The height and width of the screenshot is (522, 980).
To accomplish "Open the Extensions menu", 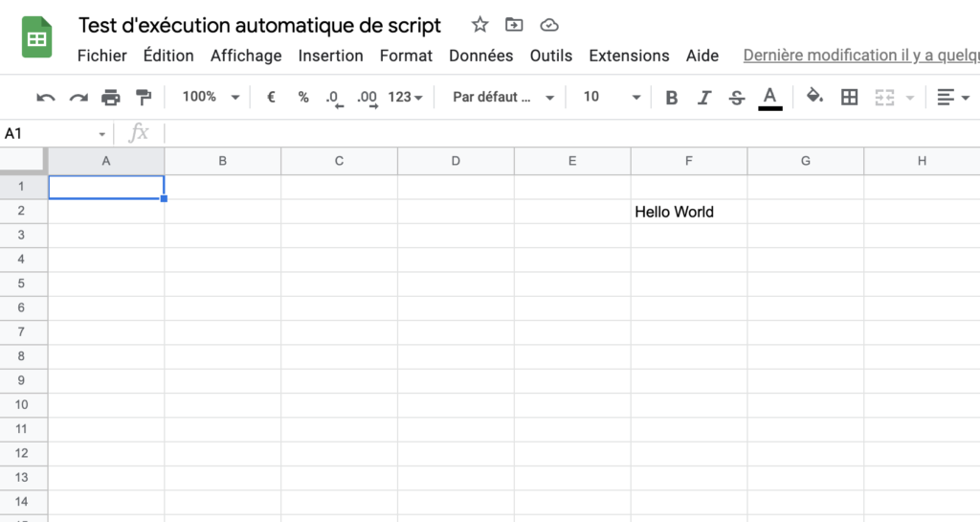I will pyautogui.click(x=629, y=56).
